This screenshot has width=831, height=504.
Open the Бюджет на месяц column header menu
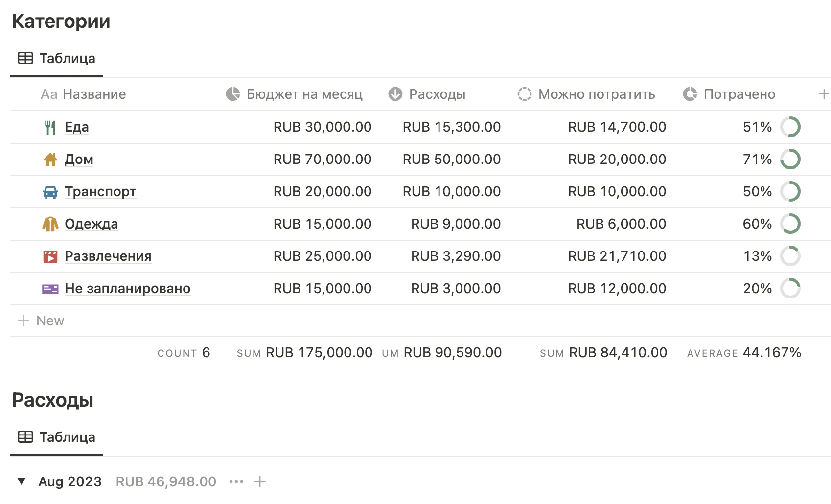tap(295, 94)
